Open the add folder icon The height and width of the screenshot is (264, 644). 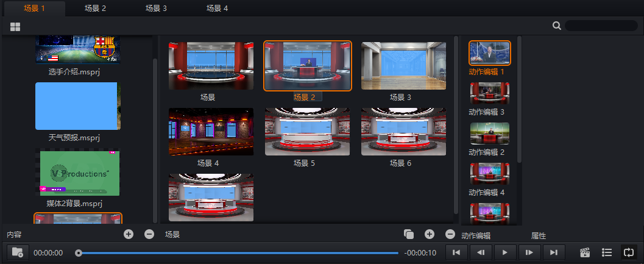coord(17,252)
